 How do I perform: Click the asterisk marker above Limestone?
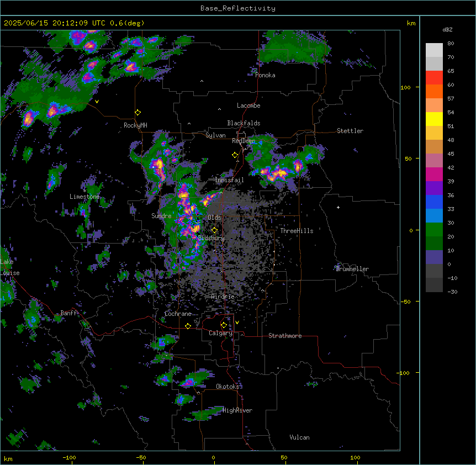tap(84, 191)
